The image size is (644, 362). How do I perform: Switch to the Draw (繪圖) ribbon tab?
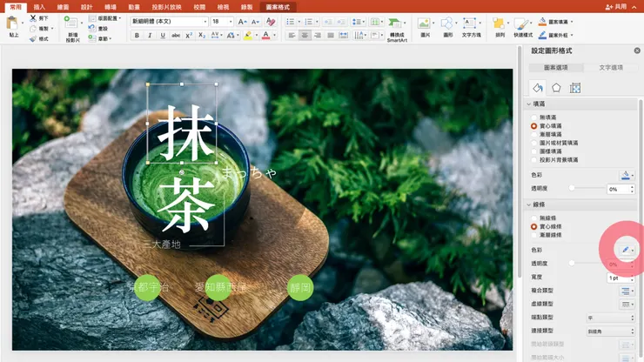[63, 7]
